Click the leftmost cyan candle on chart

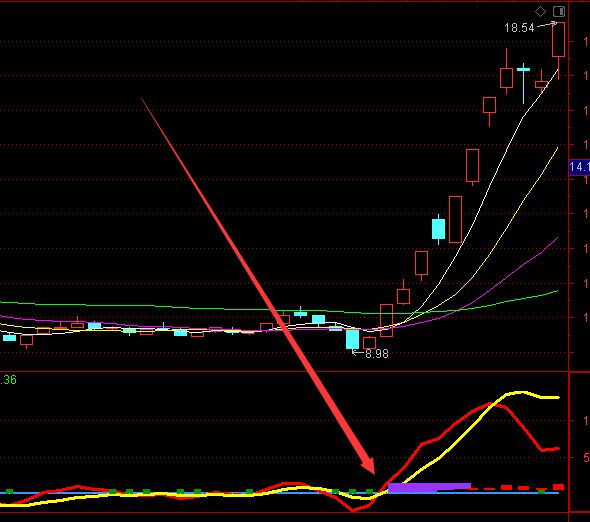click(x=9, y=337)
